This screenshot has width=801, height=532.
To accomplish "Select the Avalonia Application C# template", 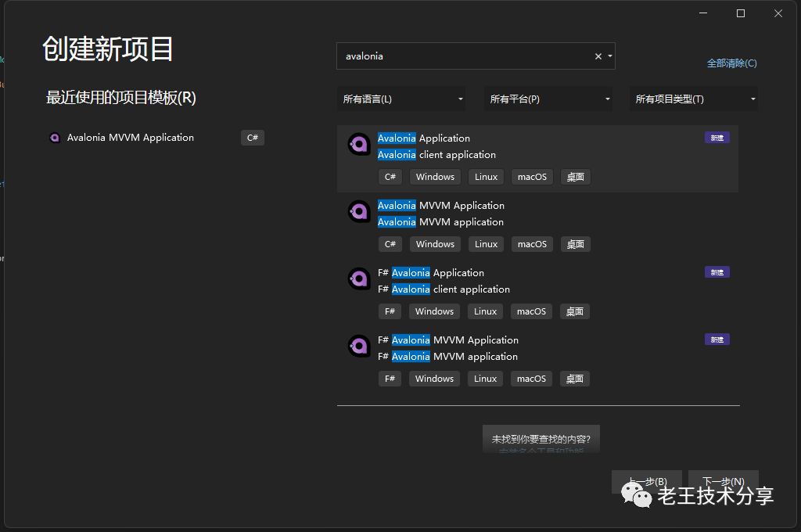I will (x=537, y=158).
